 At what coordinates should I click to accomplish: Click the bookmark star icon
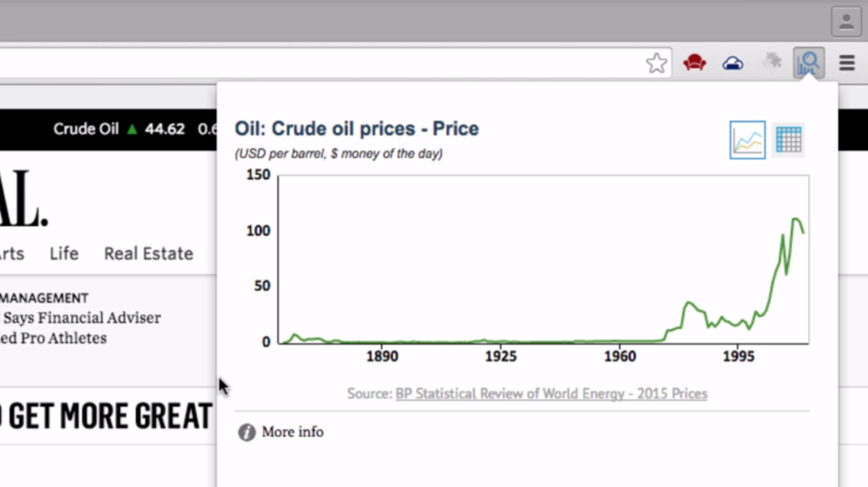(656, 63)
